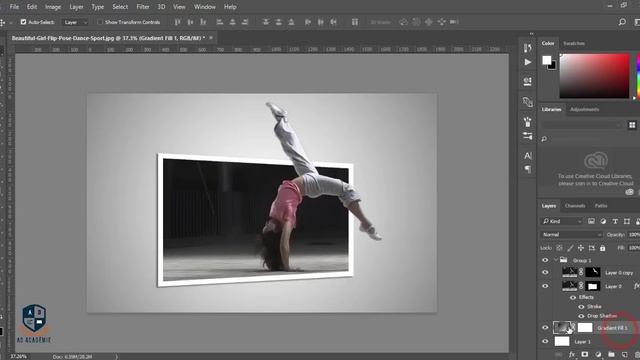Hide Layer 0 copy visibility eye
This screenshot has height=360, width=640.
tap(545, 272)
